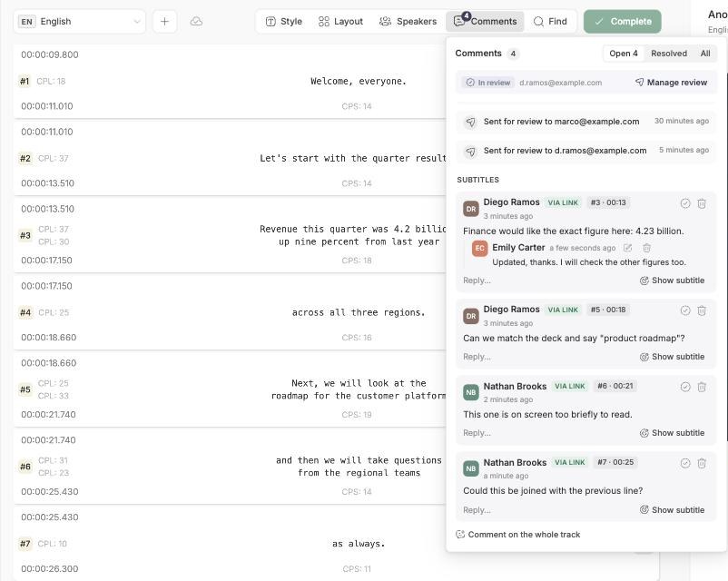The width and height of the screenshot is (728, 581).
Task: Reply to the product roadmap comment
Action: coord(477,356)
